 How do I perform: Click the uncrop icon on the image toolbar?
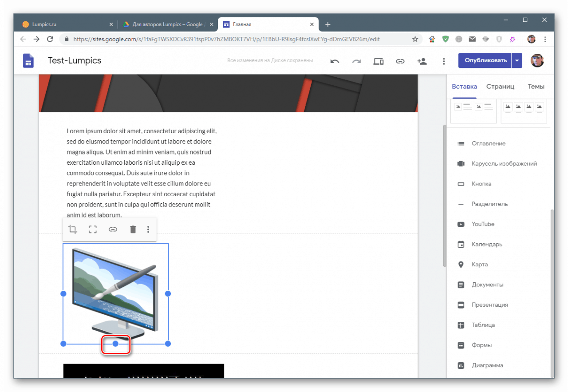click(93, 230)
